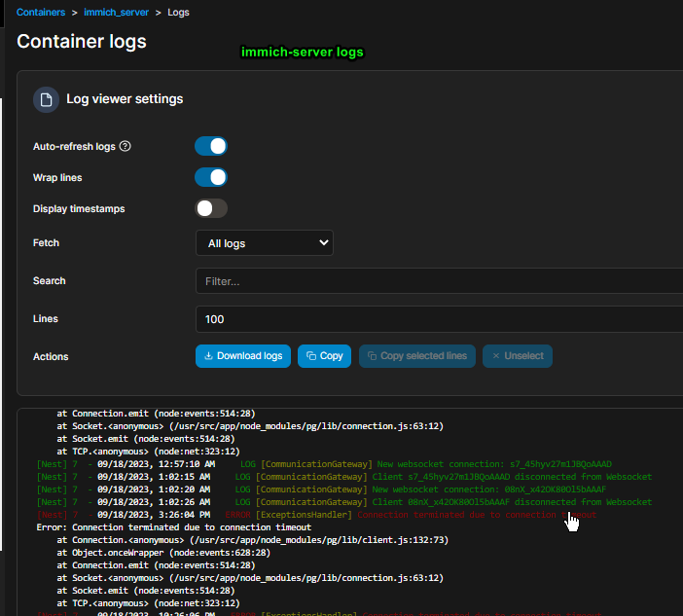Select log line at 1:02:26 AM
683x616 pixels.
pos(344,502)
